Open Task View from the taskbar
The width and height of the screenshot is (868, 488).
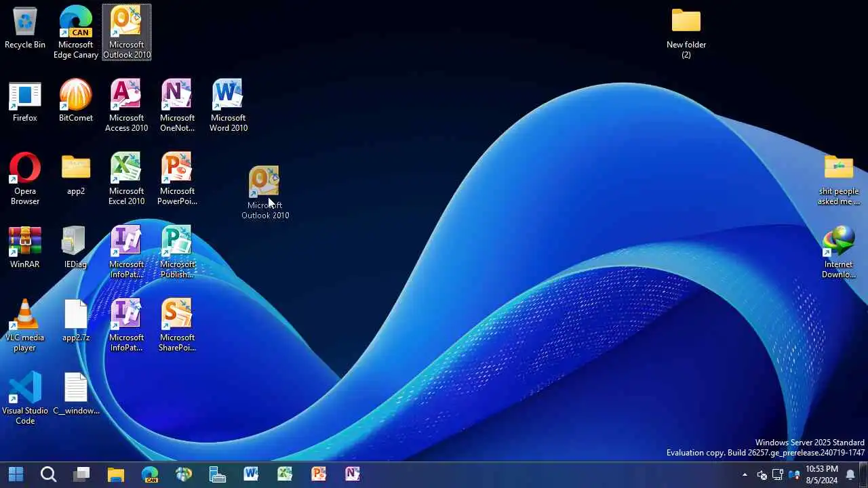pyautogui.click(x=82, y=474)
